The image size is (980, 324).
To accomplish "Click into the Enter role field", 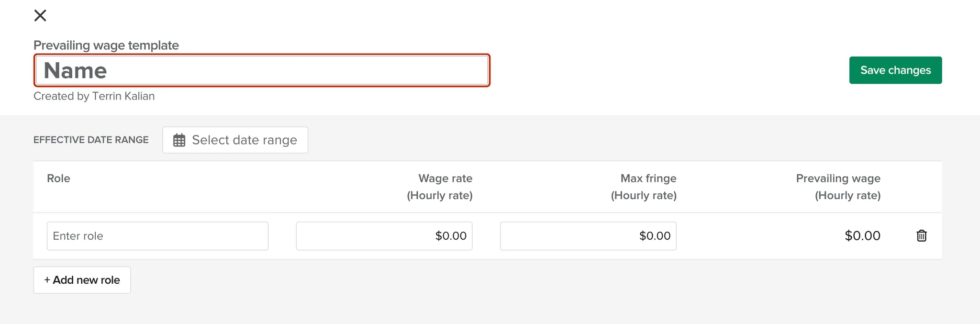I will (157, 236).
